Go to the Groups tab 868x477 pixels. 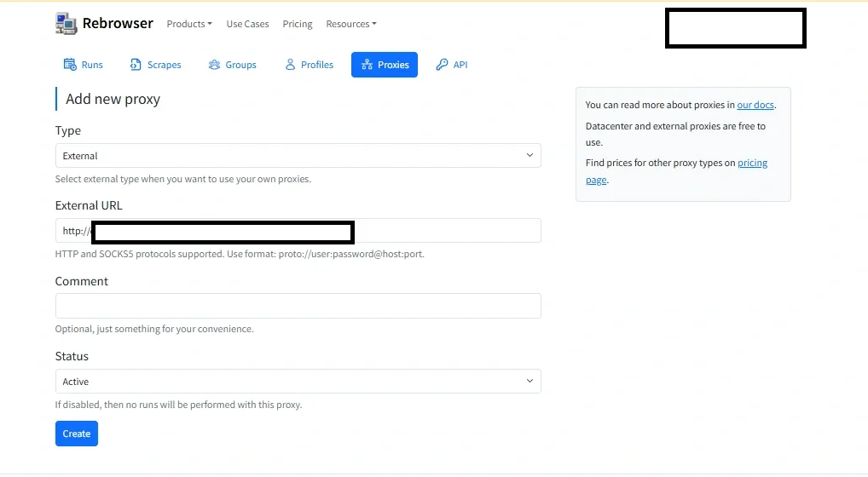(233, 65)
